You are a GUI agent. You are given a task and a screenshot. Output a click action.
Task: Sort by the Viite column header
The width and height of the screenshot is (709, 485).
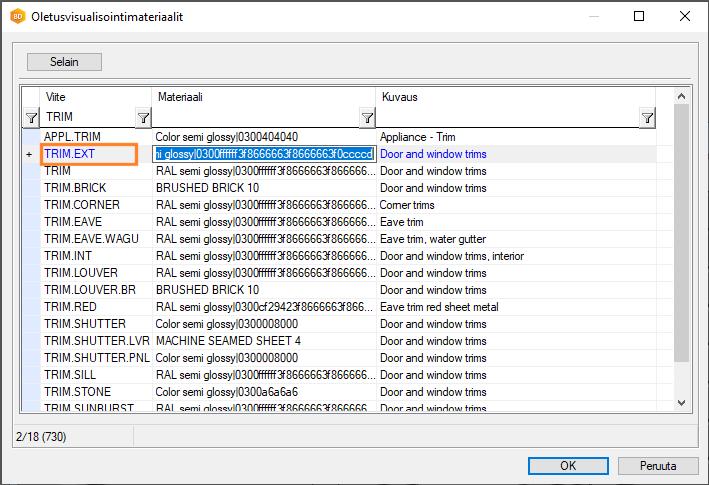pyautogui.click(x=96, y=97)
